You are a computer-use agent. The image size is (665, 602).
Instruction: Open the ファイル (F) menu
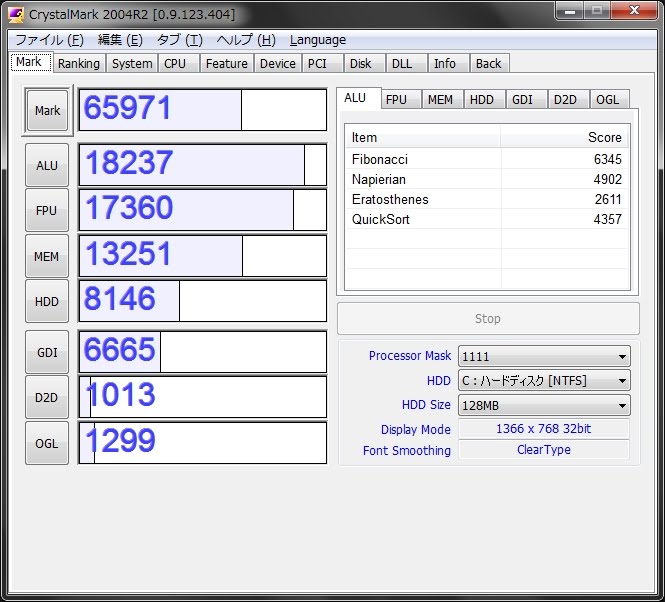[x=50, y=40]
